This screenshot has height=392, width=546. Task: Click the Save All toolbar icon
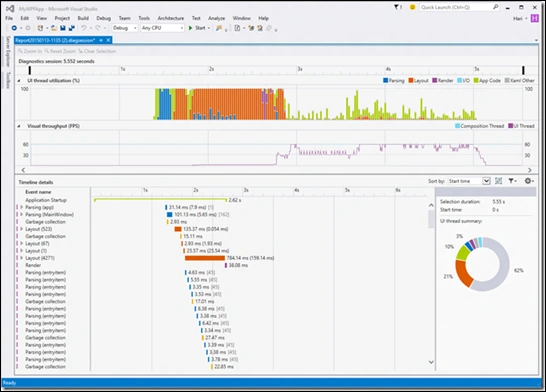click(x=71, y=28)
